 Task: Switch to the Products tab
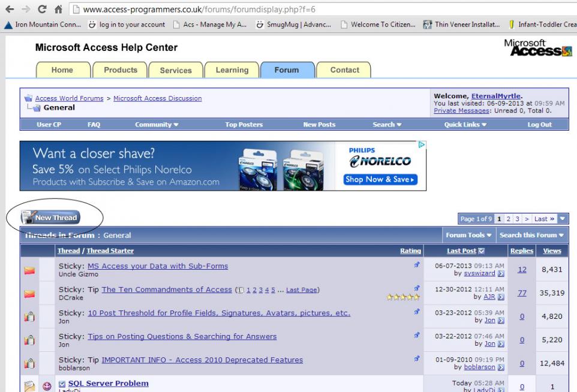[x=121, y=70]
